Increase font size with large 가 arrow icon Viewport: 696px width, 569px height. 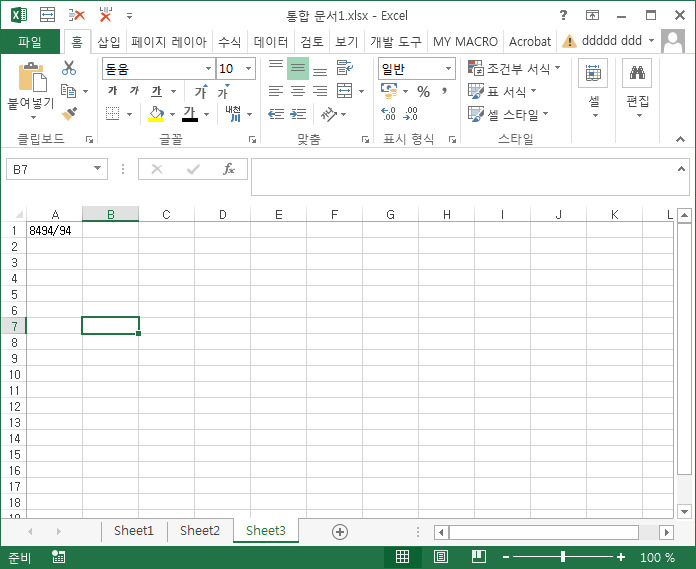tap(201, 91)
